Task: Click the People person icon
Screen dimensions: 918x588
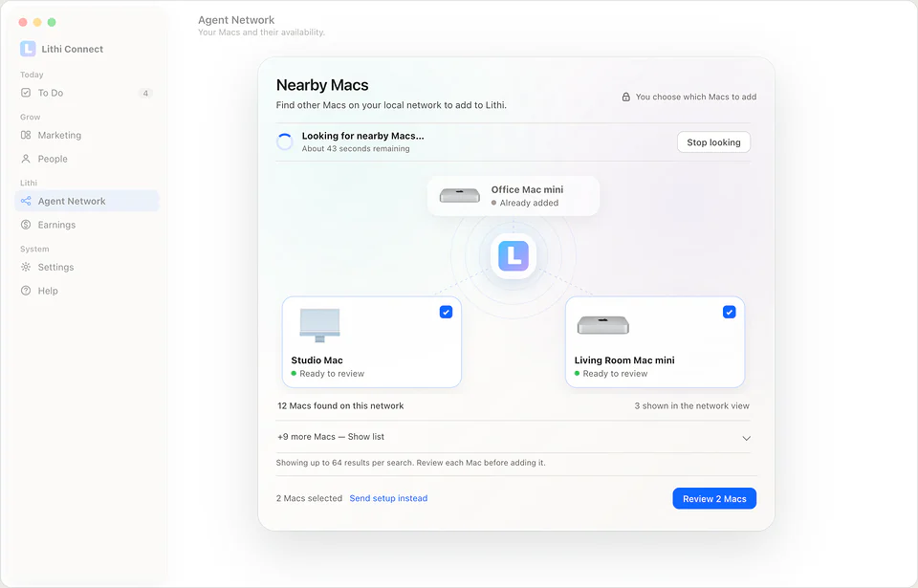Action: [26, 159]
